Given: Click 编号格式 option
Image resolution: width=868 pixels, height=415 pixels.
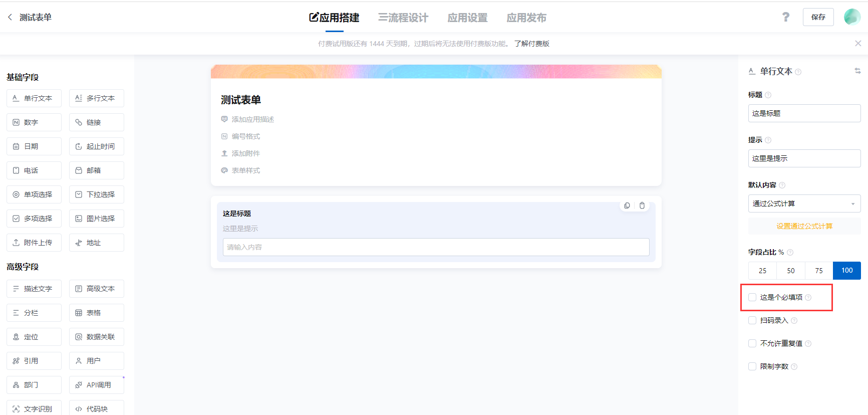Looking at the screenshot, I should coord(240,136).
